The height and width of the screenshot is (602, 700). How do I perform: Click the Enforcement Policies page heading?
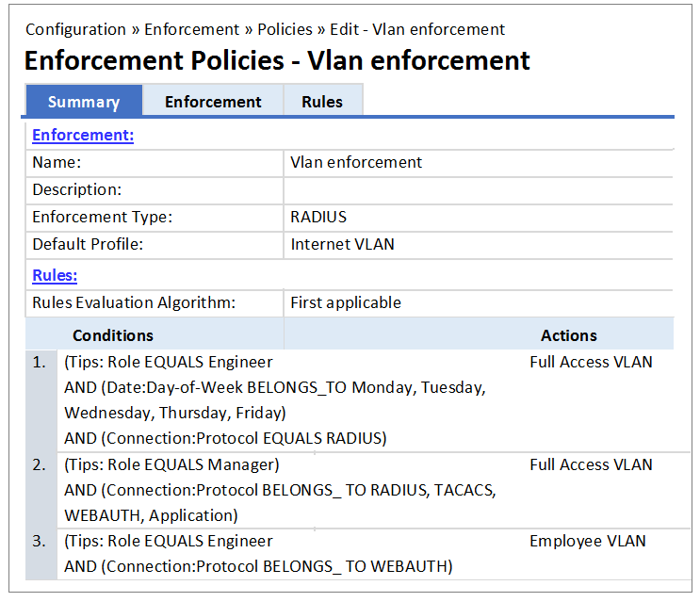click(x=277, y=60)
